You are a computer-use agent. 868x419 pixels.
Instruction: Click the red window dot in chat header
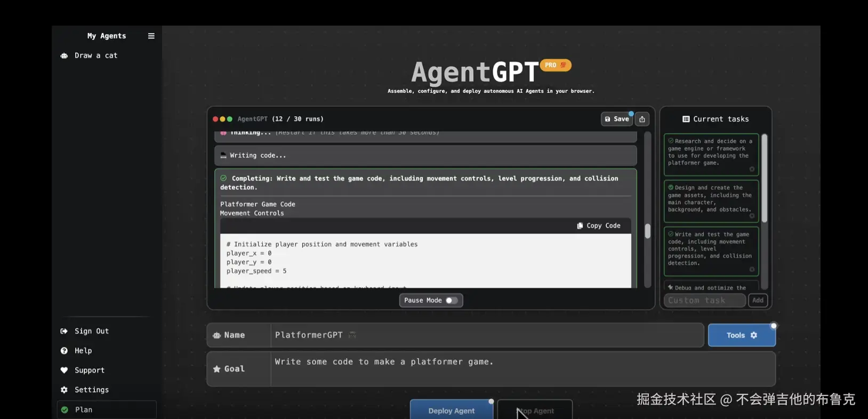[x=215, y=119]
